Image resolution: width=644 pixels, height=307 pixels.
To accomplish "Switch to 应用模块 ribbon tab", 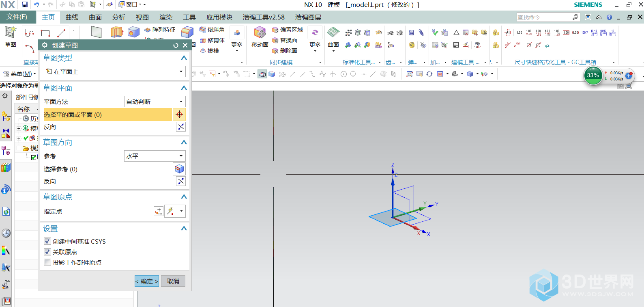I will tap(219, 17).
